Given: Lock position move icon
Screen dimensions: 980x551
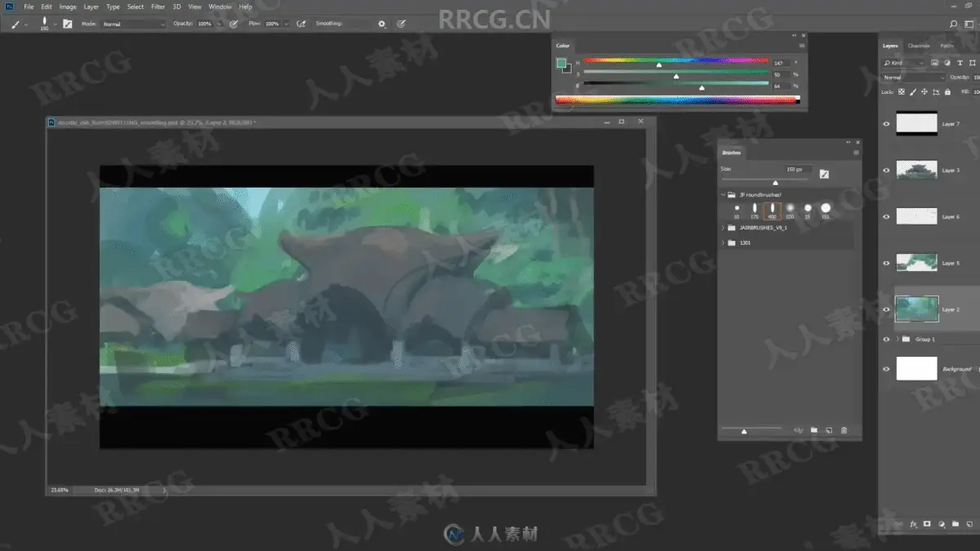Looking at the screenshot, I should click(x=924, y=92).
